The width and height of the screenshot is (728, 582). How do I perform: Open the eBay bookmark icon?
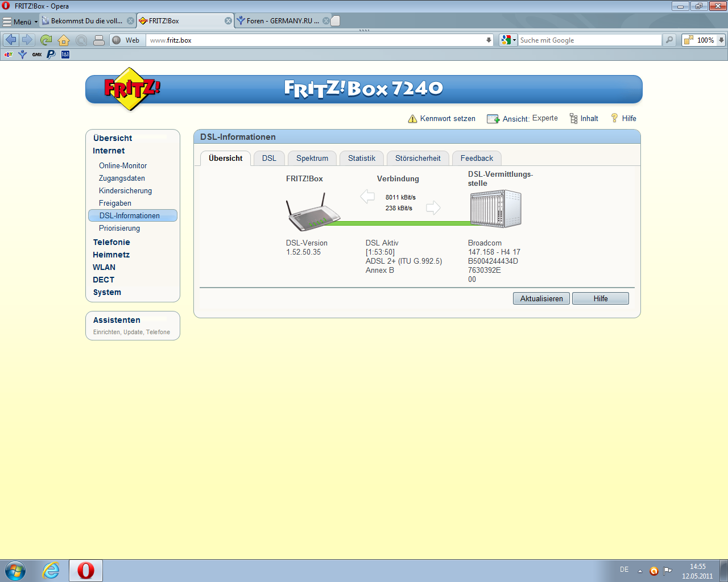(x=9, y=55)
